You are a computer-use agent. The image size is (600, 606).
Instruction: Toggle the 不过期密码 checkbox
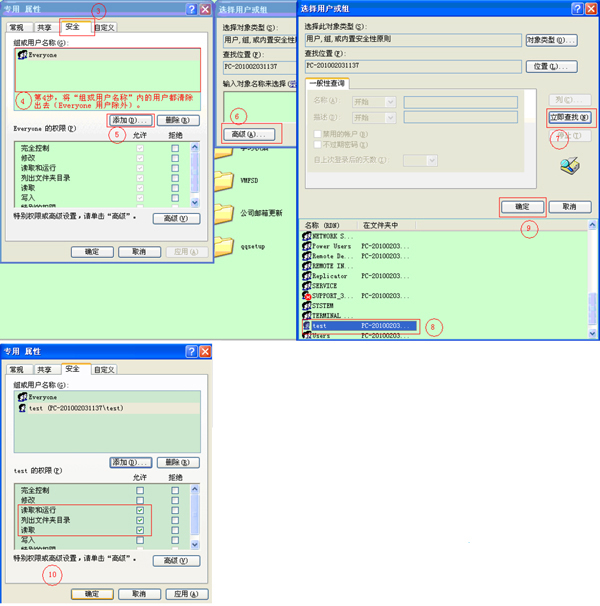coord(318,145)
